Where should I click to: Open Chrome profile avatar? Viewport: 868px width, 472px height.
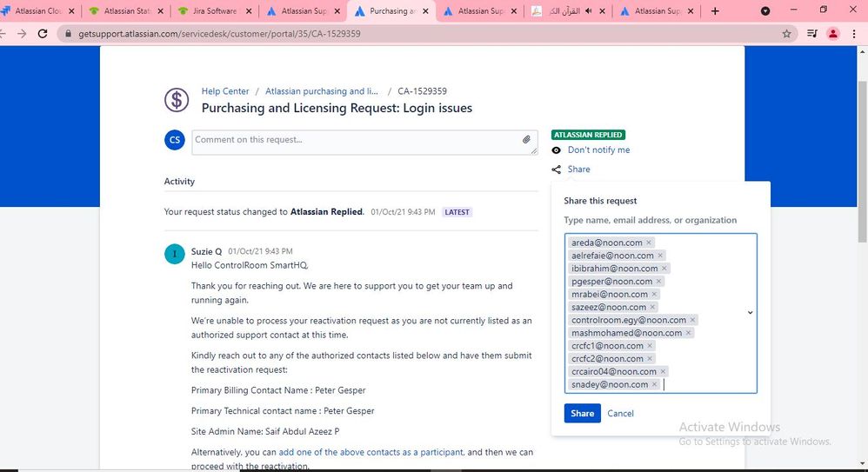[x=833, y=34]
